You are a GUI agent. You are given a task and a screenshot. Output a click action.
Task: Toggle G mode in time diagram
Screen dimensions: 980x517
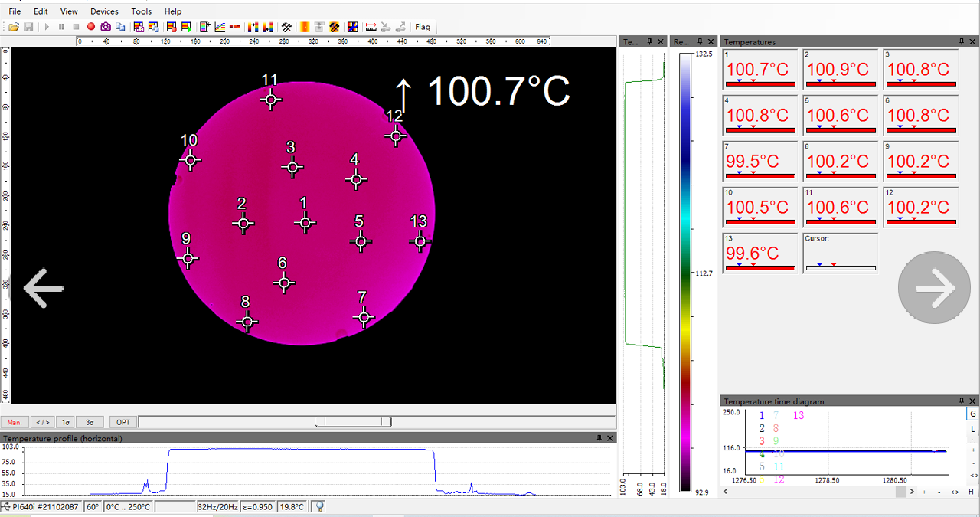(972, 414)
